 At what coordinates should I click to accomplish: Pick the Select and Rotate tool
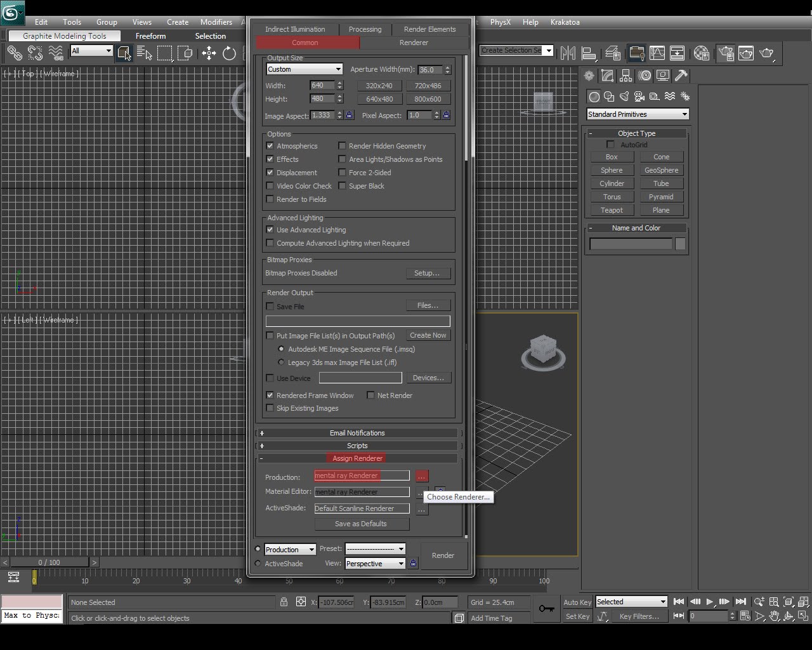tap(229, 53)
